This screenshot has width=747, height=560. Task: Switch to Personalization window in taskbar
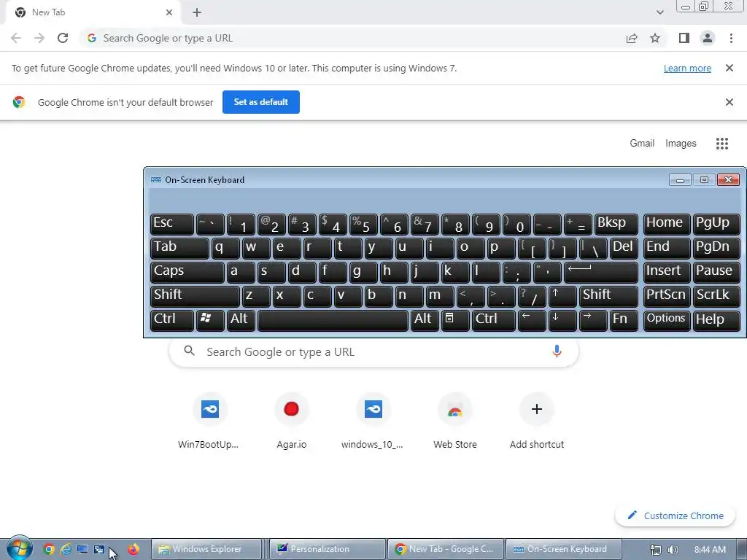327,549
